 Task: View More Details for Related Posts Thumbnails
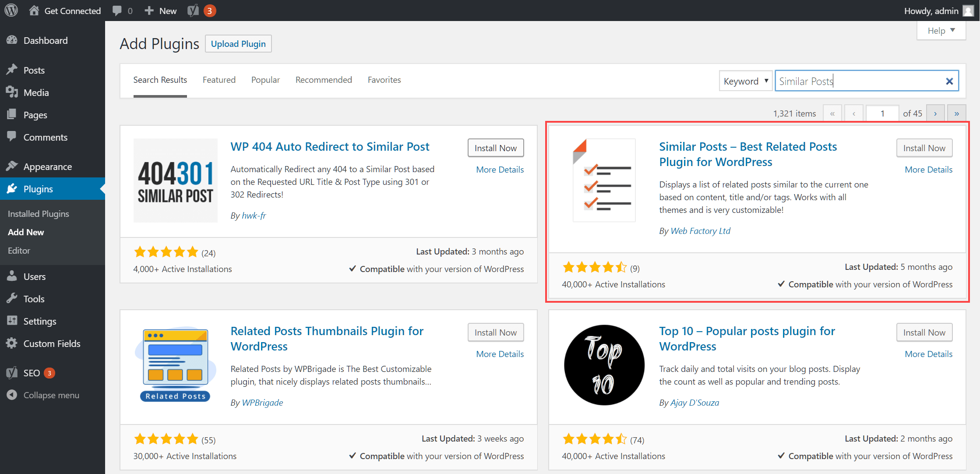tap(500, 354)
